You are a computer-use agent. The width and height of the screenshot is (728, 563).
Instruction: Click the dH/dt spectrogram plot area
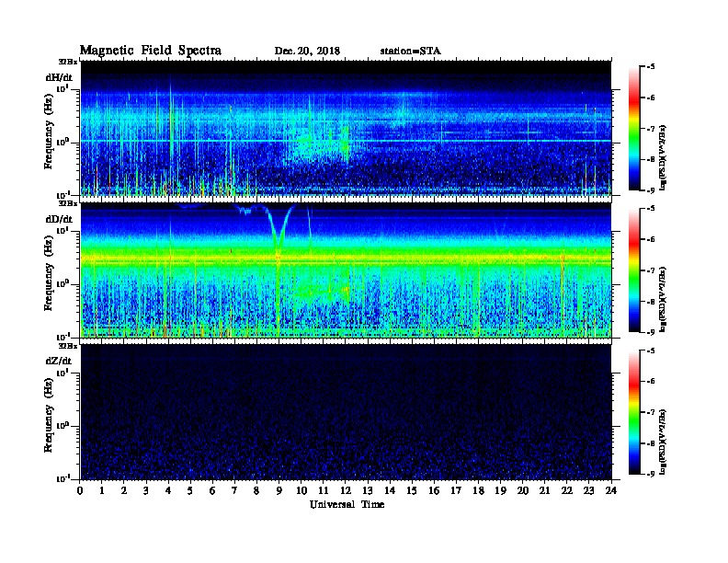[x=346, y=128]
